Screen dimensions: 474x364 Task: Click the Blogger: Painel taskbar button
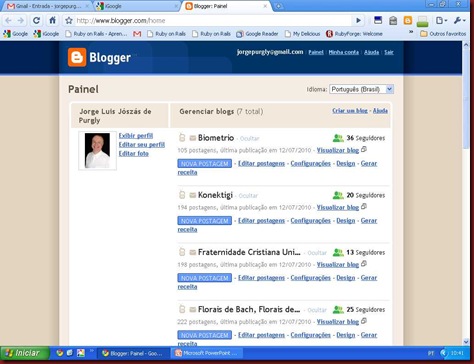pos(134,353)
